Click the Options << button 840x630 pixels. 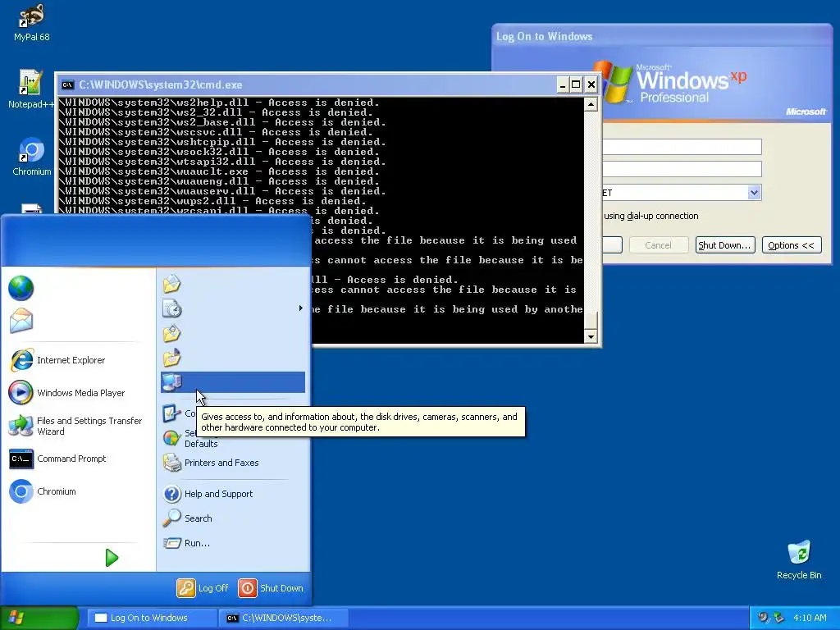(x=792, y=244)
